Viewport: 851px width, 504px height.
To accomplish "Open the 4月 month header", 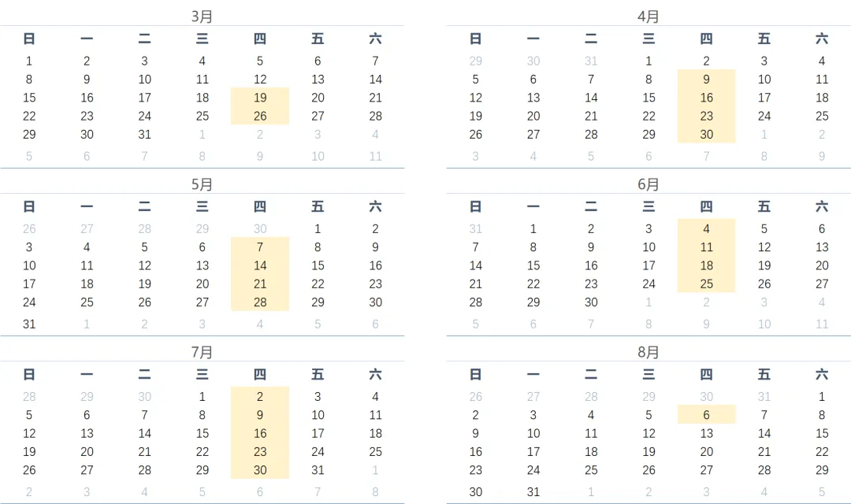I will [648, 17].
